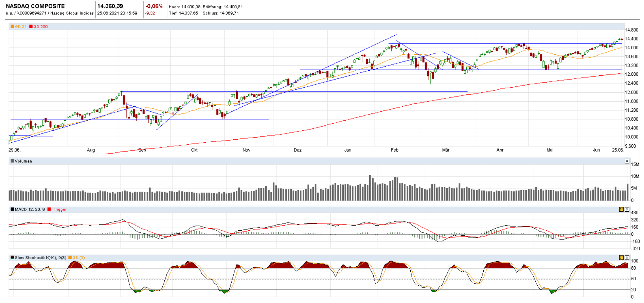Click the 480 MACD axis label
644x303 pixels.
(634, 213)
